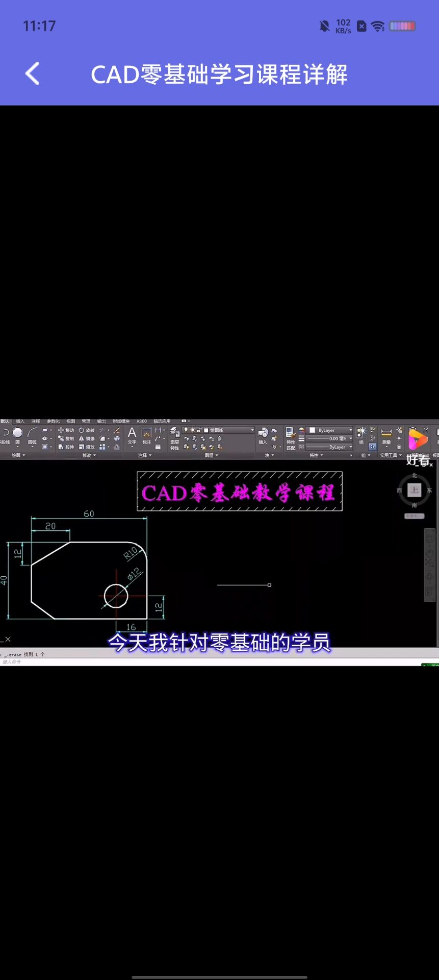Switch to the Manage (管理) ribbon tab

pyautogui.click(x=86, y=421)
